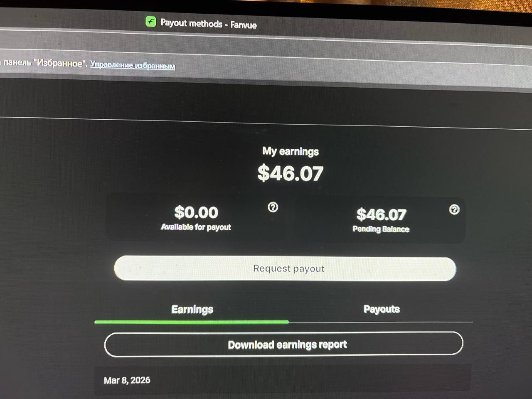Image resolution: width=532 pixels, height=399 pixels.
Task: Click the green active indicator under Earnings
Action: tap(191, 322)
